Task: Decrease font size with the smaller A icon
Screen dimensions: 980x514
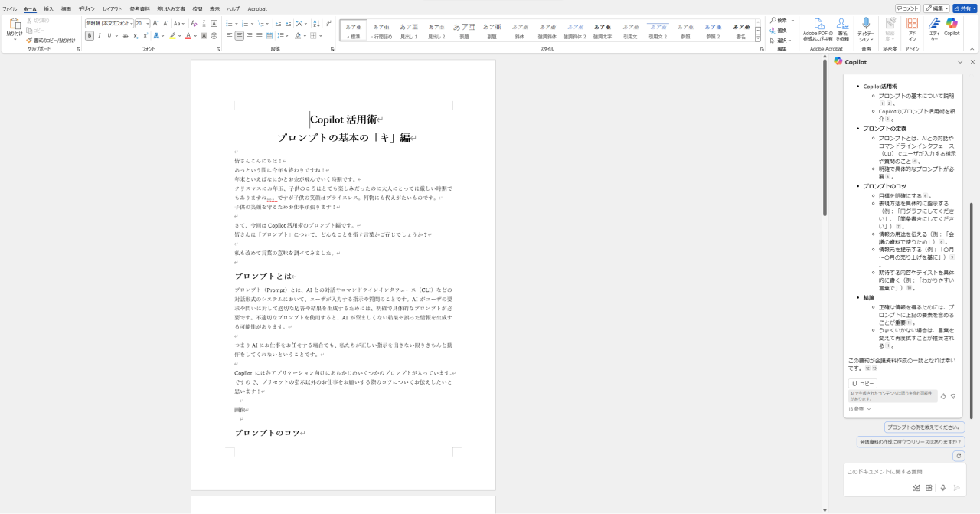Action: point(165,24)
